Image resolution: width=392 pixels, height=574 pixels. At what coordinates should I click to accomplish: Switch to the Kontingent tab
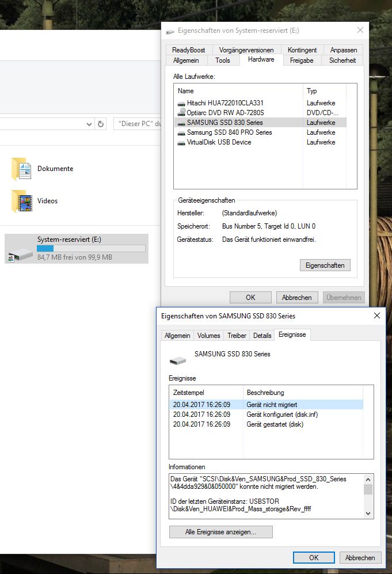click(x=302, y=50)
